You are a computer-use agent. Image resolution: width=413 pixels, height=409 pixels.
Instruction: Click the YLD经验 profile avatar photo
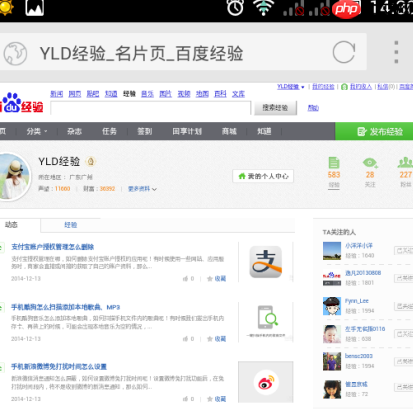tap(14, 176)
